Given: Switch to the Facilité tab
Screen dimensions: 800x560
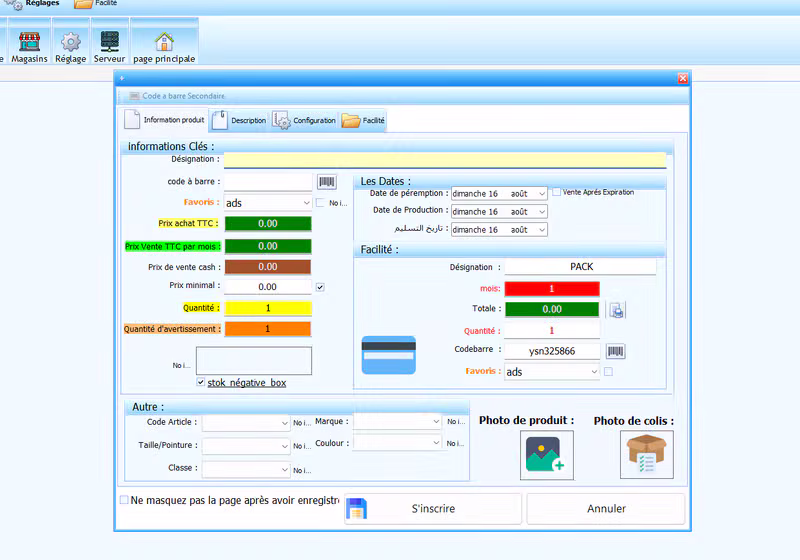Looking at the screenshot, I should pyautogui.click(x=363, y=120).
